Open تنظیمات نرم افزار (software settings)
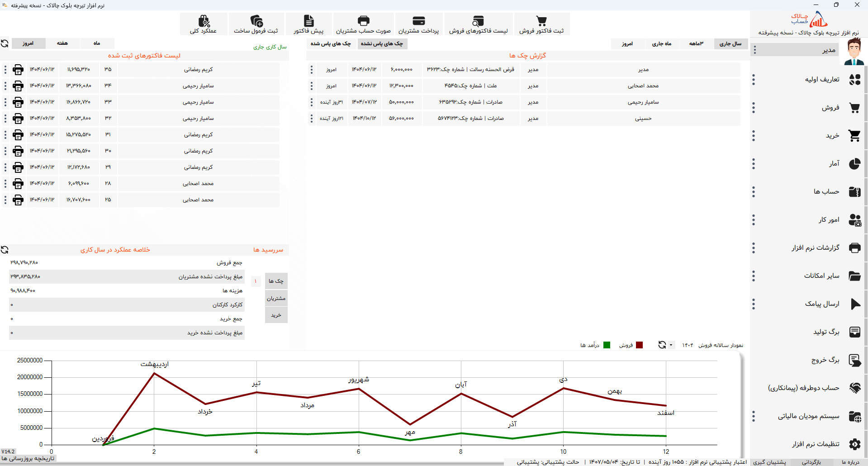The image size is (868, 466). (816, 444)
